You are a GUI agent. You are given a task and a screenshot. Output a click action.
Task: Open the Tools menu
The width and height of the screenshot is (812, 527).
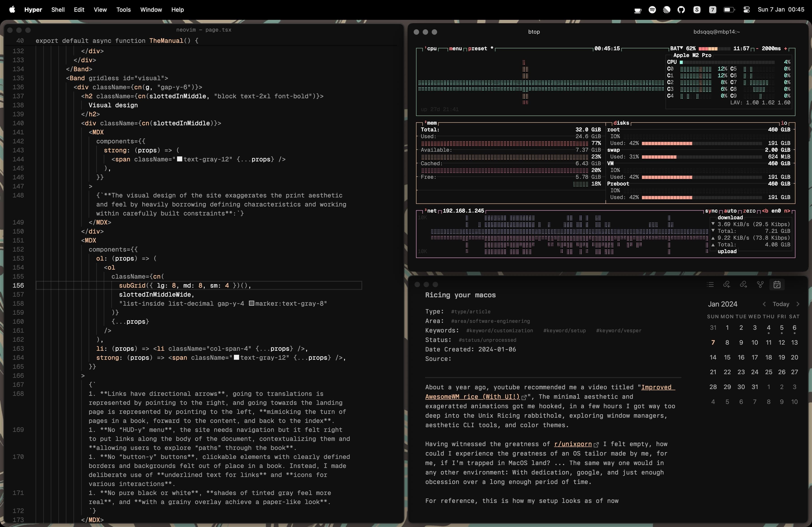point(123,9)
